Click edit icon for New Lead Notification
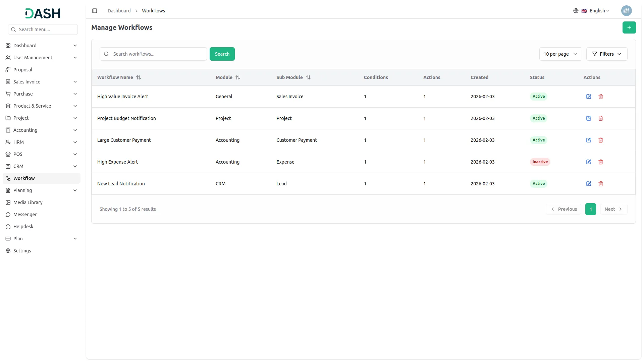 click(x=588, y=184)
